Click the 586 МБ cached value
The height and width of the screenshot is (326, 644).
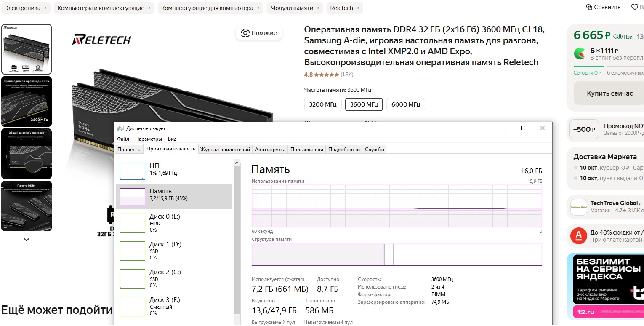pos(319,310)
